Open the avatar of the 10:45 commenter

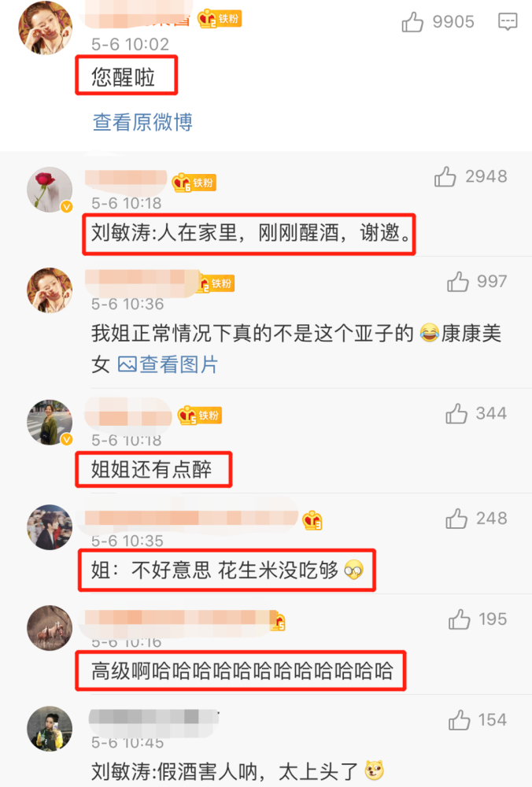point(49,729)
